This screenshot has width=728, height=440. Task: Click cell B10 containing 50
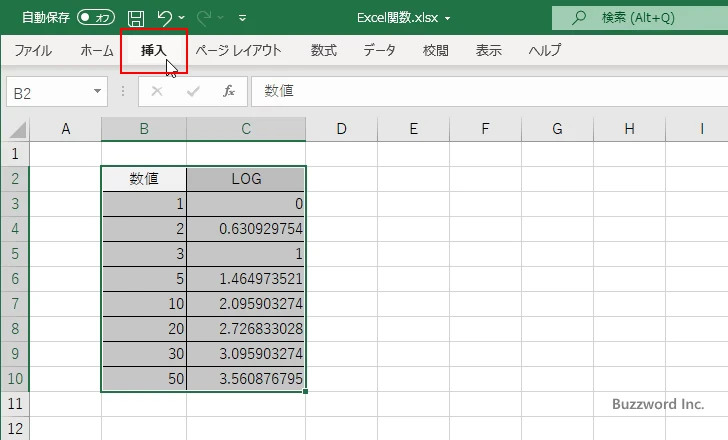point(144,379)
